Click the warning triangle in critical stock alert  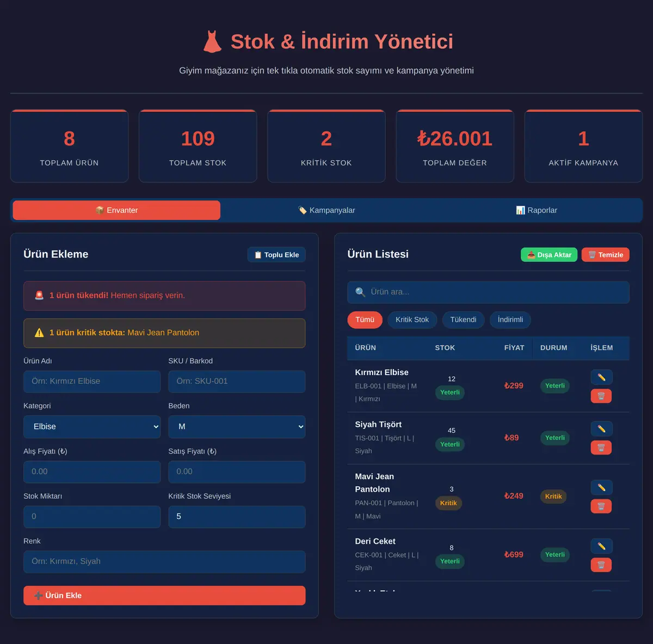pyautogui.click(x=39, y=333)
